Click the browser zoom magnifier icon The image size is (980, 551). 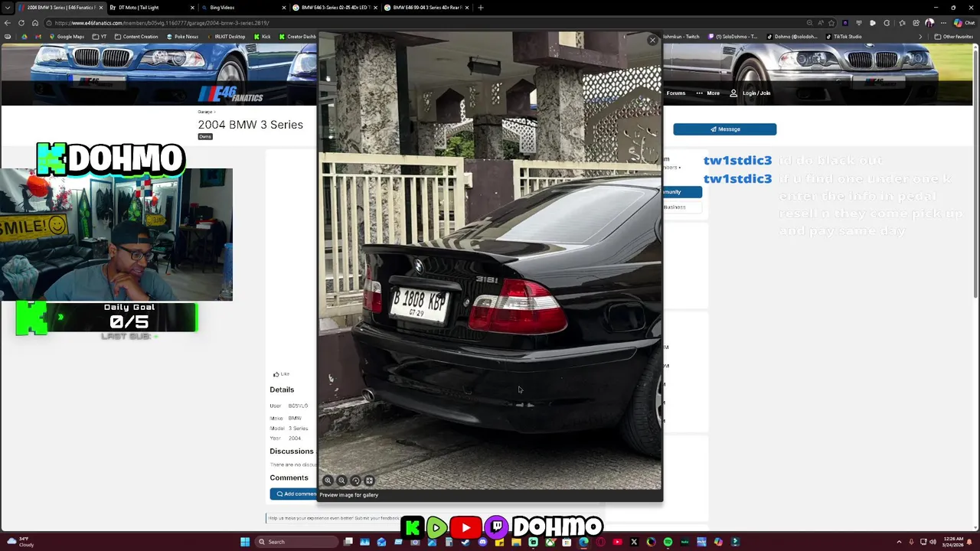tap(809, 23)
